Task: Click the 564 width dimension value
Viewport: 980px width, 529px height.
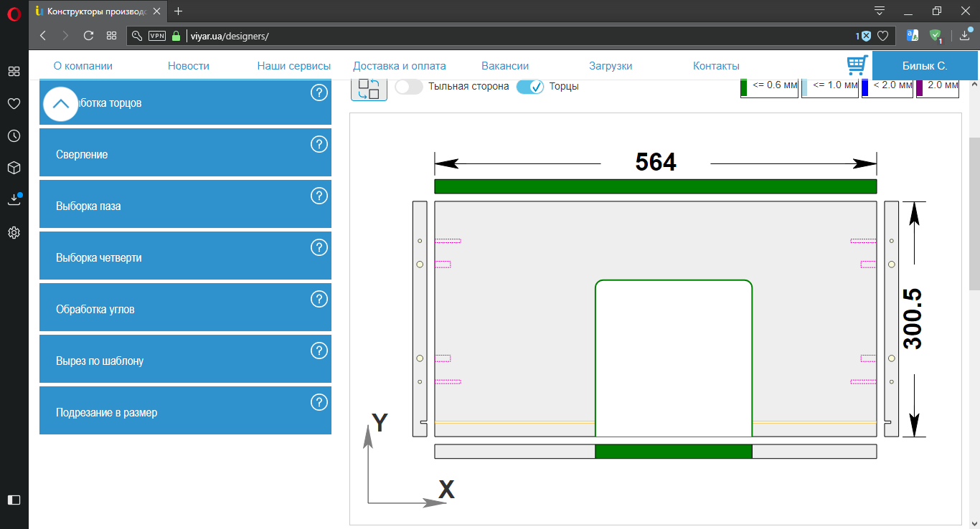Action: pyautogui.click(x=656, y=163)
